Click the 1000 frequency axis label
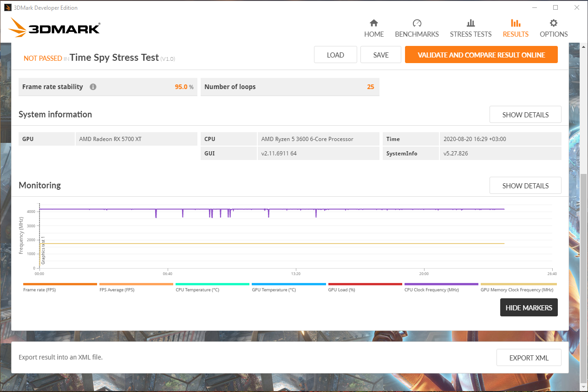This screenshot has width=588, height=392. [31, 254]
